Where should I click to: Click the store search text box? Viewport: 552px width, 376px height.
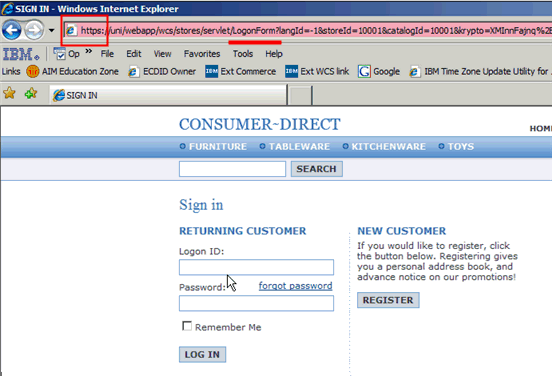[x=232, y=169]
